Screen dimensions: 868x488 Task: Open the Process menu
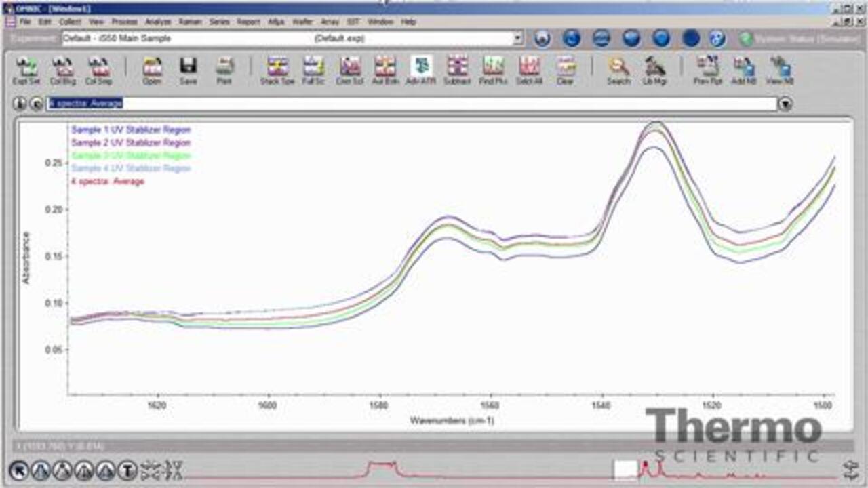124,22
